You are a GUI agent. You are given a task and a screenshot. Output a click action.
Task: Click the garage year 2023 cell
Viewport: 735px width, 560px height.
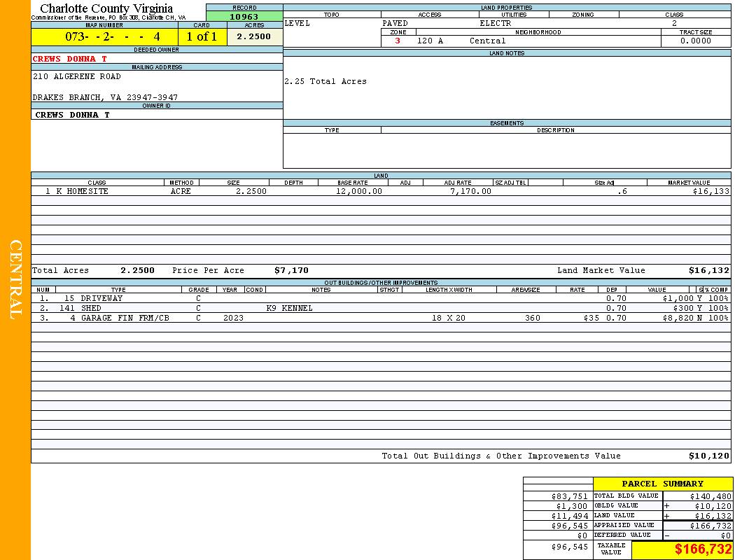(233, 318)
